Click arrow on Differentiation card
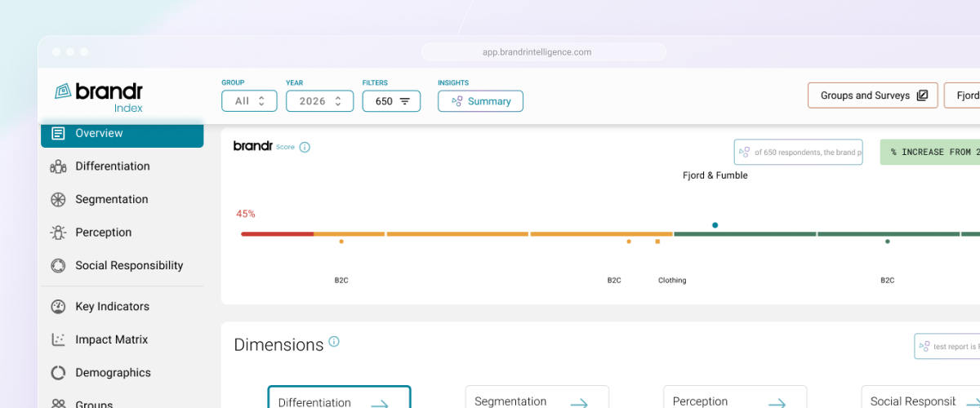 [379, 403]
